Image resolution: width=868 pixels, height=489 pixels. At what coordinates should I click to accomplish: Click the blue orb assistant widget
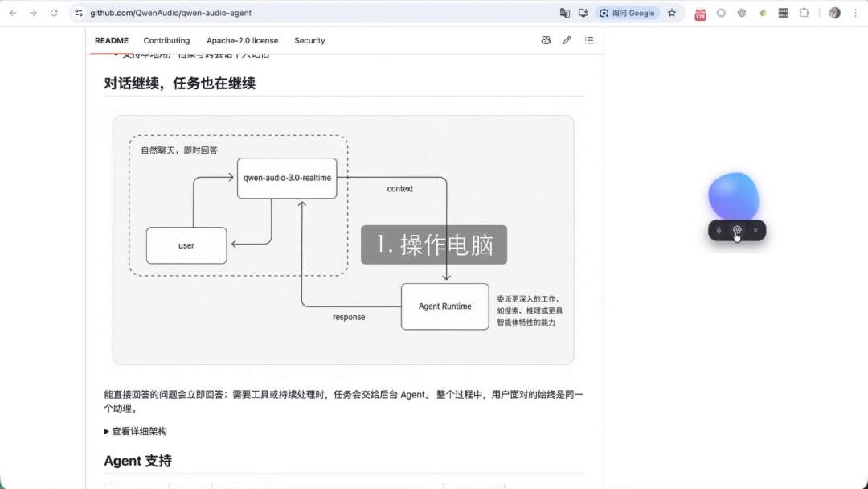coord(734,195)
